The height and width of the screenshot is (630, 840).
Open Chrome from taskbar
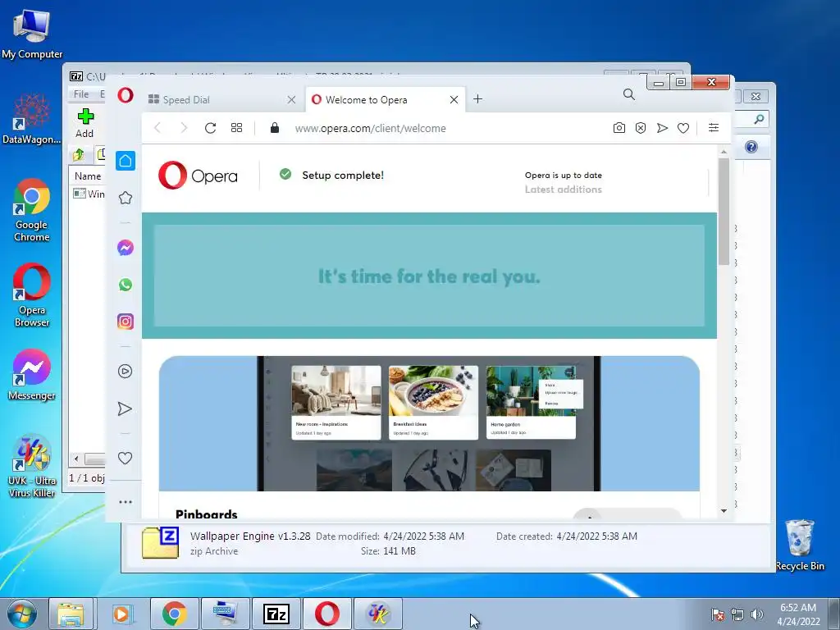point(174,614)
